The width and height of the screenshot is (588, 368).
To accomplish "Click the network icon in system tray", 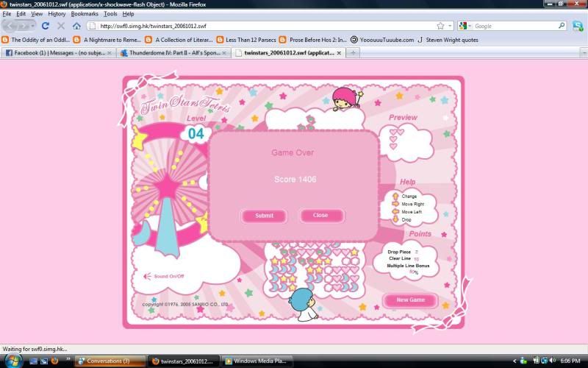I will pos(545,361).
